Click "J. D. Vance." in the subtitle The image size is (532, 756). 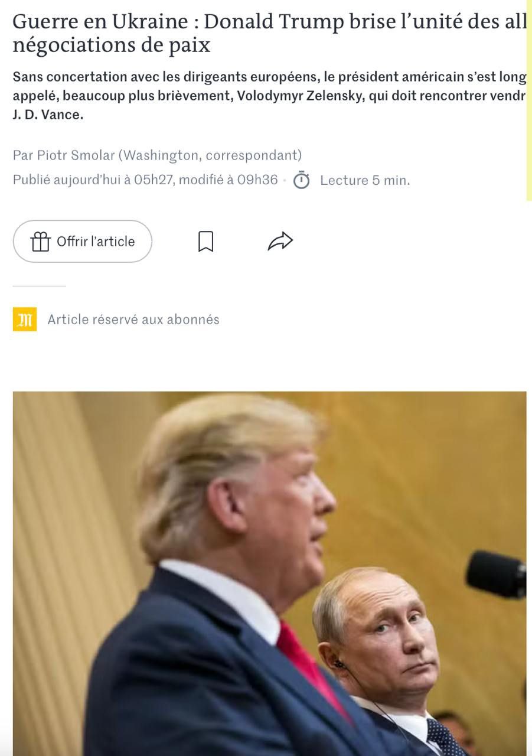click(x=48, y=115)
